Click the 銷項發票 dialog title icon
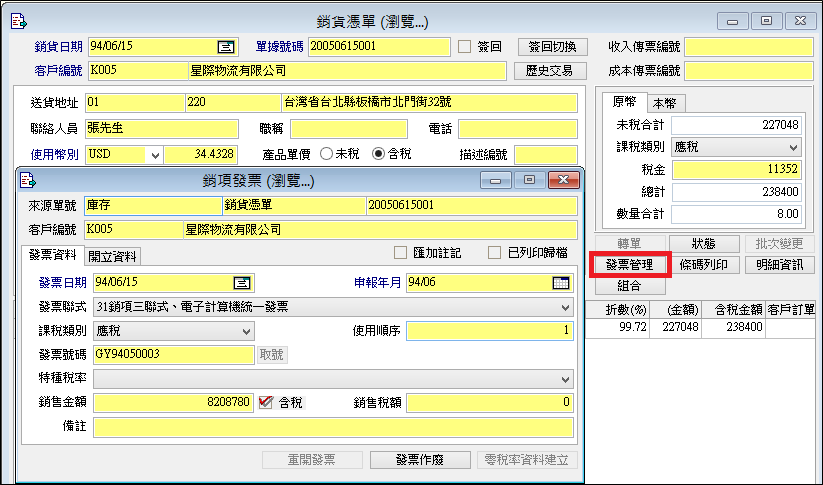823x485 pixels. [29, 180]
